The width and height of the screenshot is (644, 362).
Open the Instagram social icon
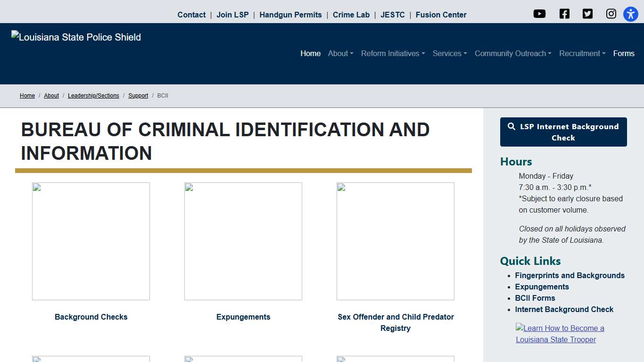[x=611, y=14]
